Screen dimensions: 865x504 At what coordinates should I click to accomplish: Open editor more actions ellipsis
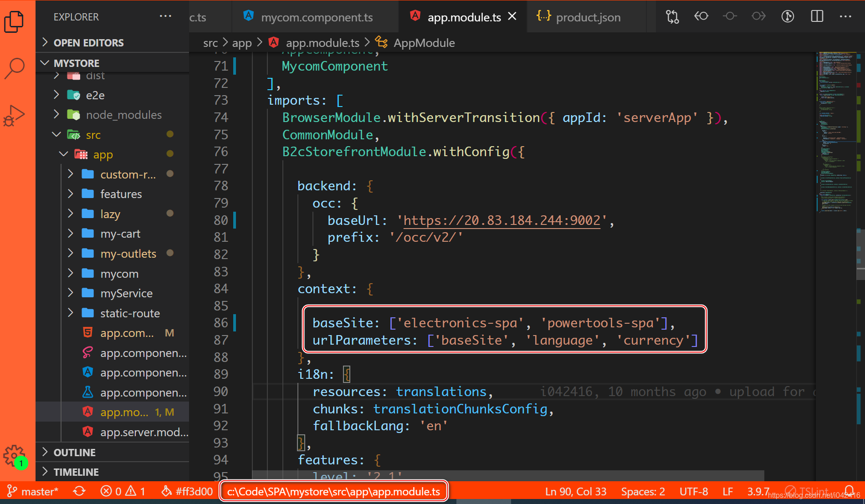845,16
